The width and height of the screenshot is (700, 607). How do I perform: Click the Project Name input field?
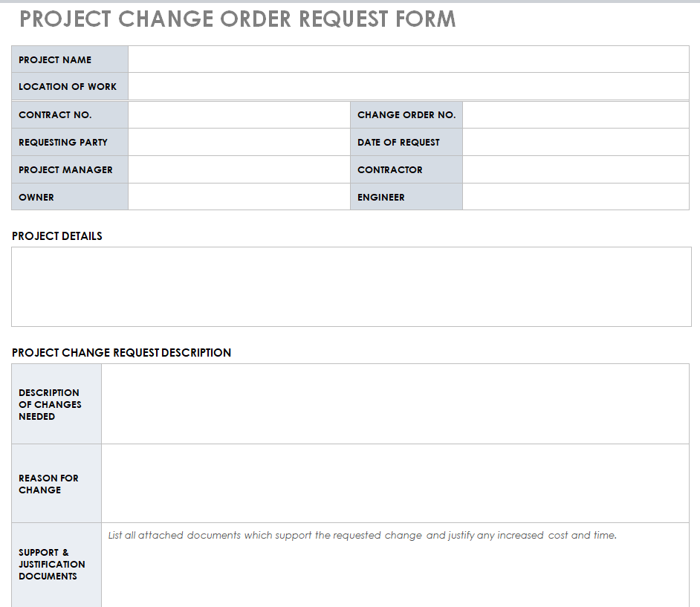(409, 59)
